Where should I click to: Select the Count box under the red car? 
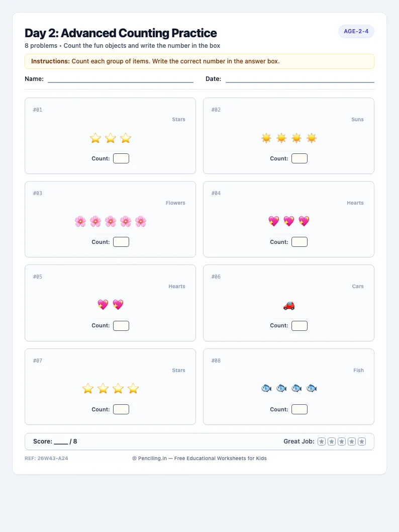[300, 326]
